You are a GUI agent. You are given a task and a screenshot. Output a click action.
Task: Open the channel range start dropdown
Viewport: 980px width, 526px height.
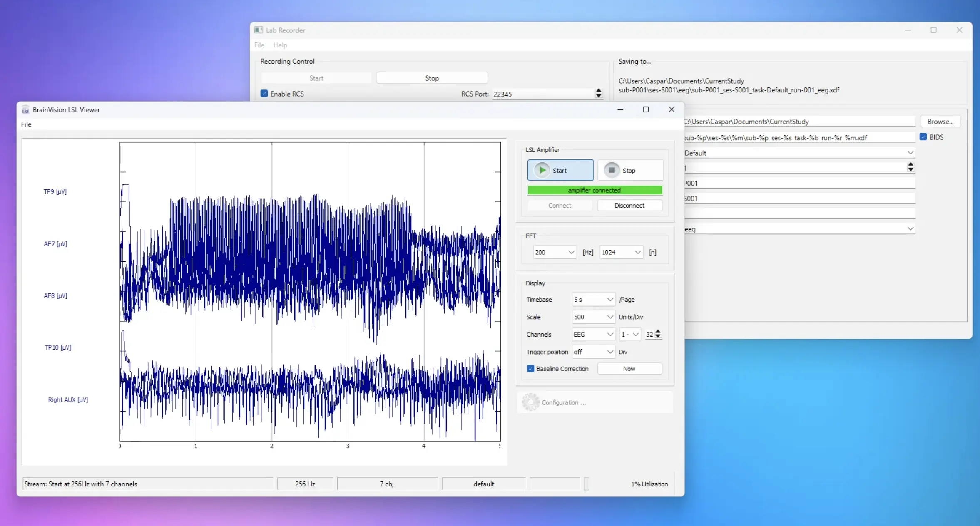(629, 335)
